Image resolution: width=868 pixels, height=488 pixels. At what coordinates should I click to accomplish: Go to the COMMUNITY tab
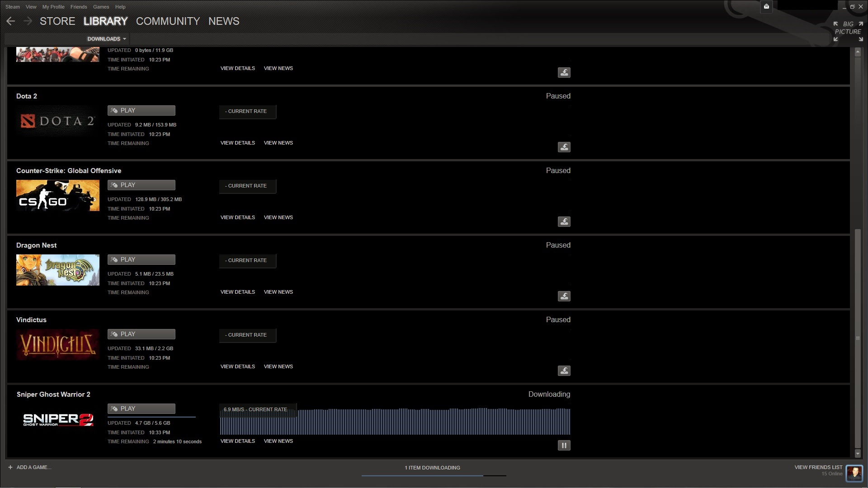point(168,21)
